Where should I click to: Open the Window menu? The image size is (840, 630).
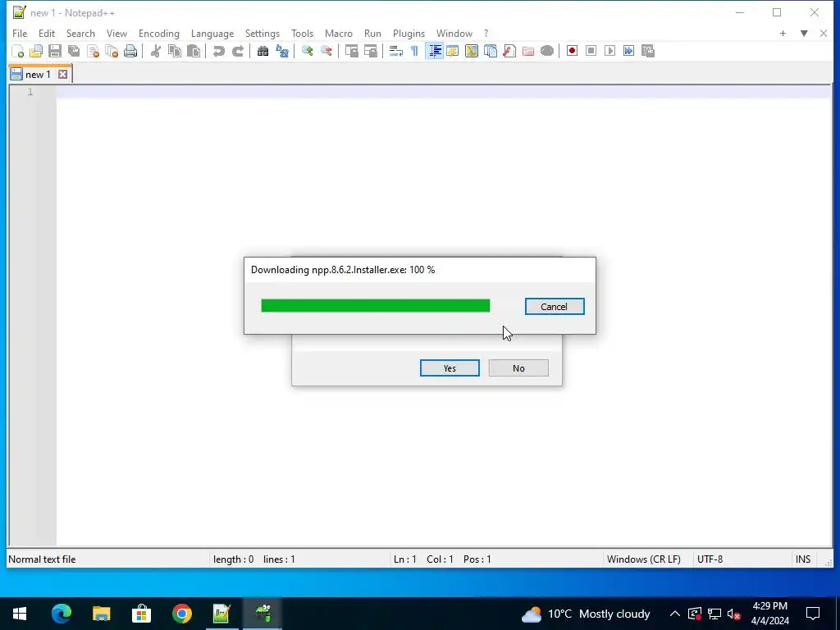click(454, 33)
